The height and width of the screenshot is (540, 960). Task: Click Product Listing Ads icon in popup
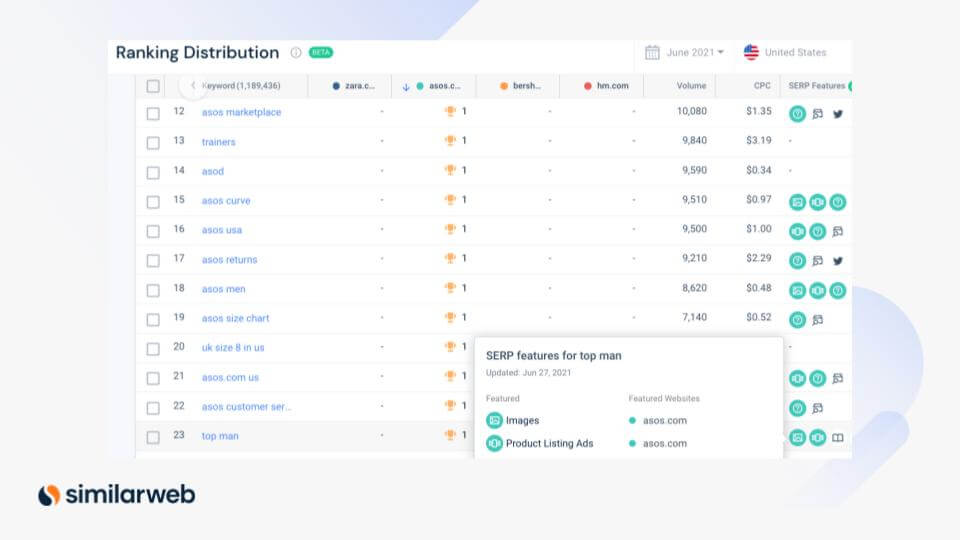(494, 443)
